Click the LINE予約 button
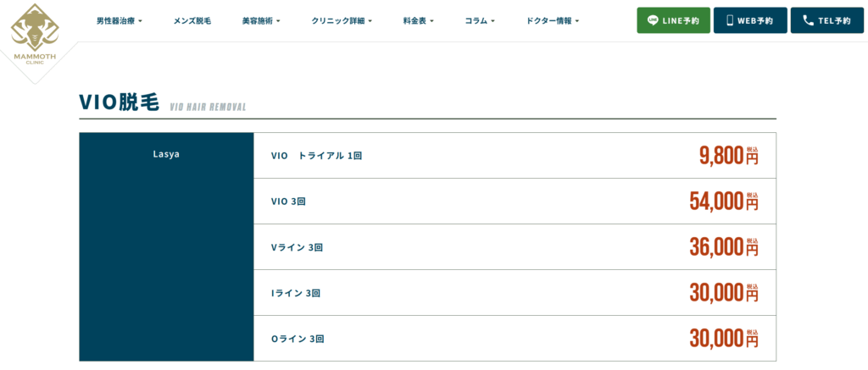868x370 pixels. coord(673,20)
